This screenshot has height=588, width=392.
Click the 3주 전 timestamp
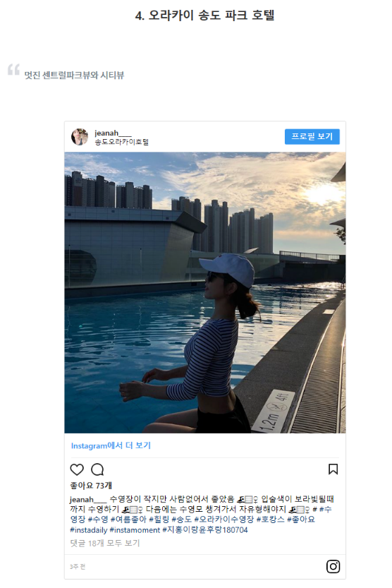pyautogui.click(x=78, y=567)
